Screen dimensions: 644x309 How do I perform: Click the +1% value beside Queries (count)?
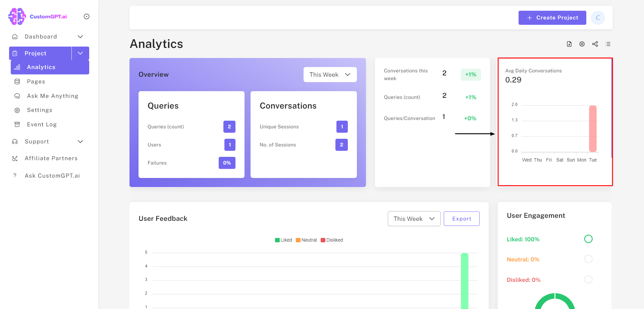pyautogui.click(x=471, y=97)
